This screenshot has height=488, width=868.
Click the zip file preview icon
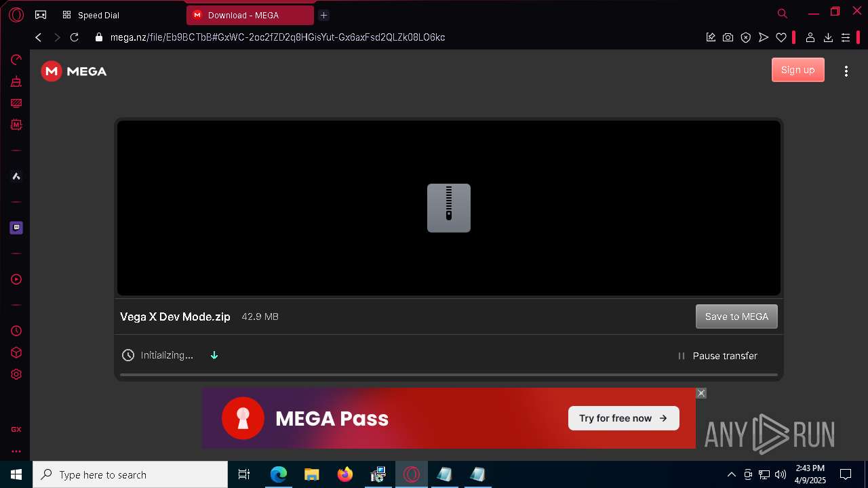coord(448,208)
